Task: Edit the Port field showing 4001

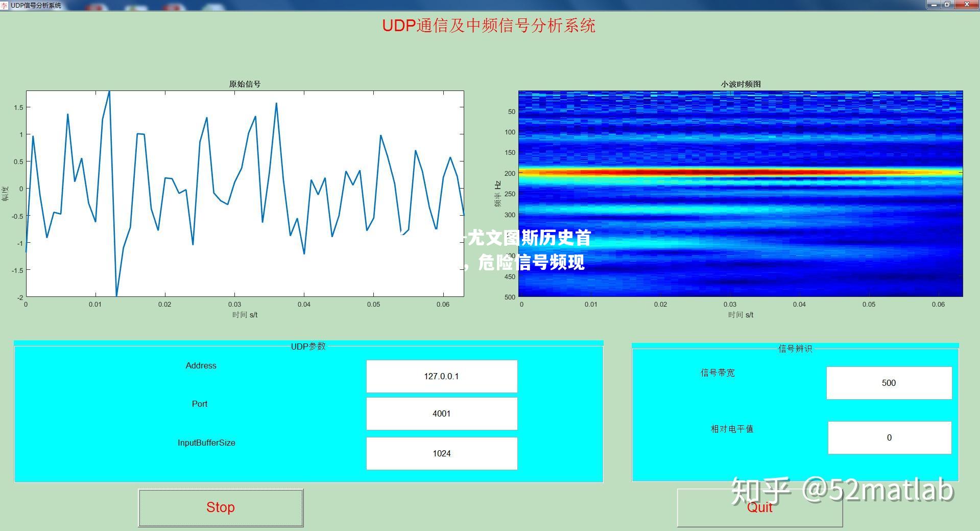Action: pyautogui.click(x=442, y=413)
